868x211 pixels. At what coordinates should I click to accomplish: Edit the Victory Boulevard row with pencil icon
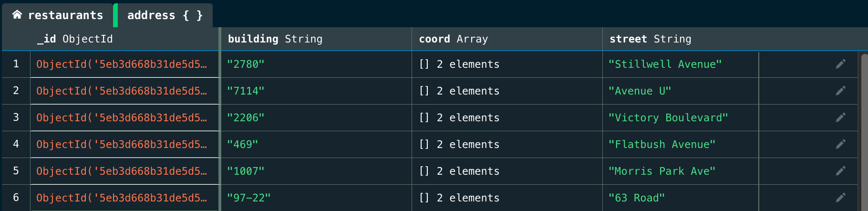point(840,117)
